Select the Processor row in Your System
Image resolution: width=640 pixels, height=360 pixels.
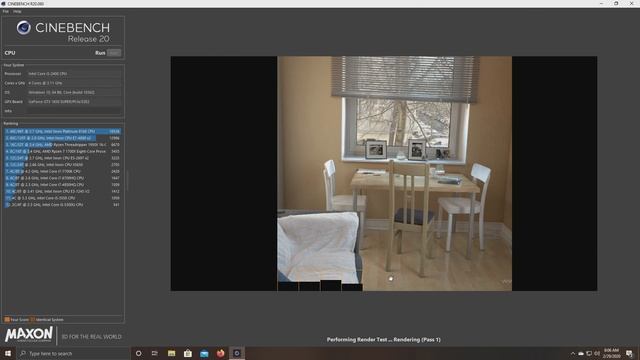coord(62,74)
